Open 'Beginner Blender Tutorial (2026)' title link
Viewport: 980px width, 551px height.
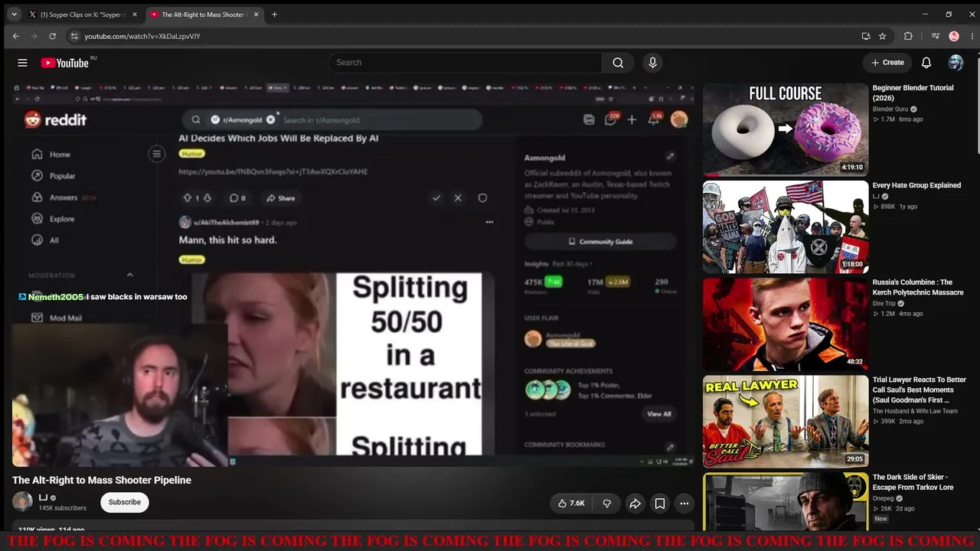click(x=913, y=93)
